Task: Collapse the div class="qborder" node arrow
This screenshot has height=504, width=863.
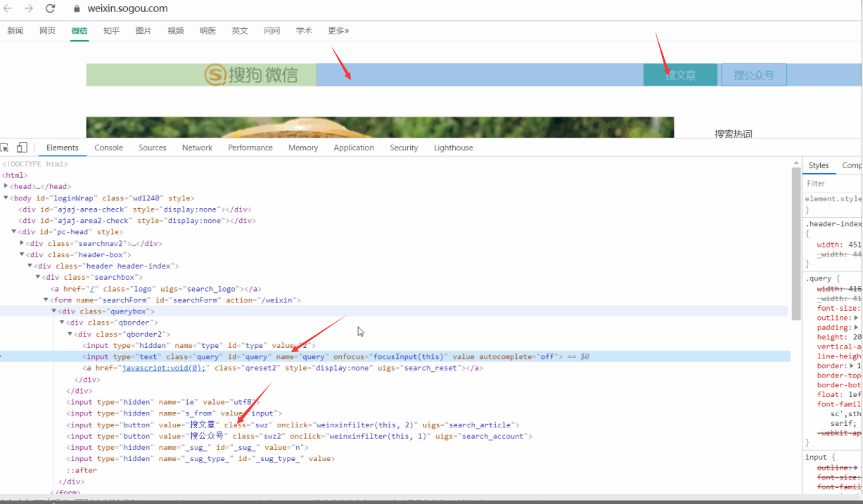Action: coord(63,323)
